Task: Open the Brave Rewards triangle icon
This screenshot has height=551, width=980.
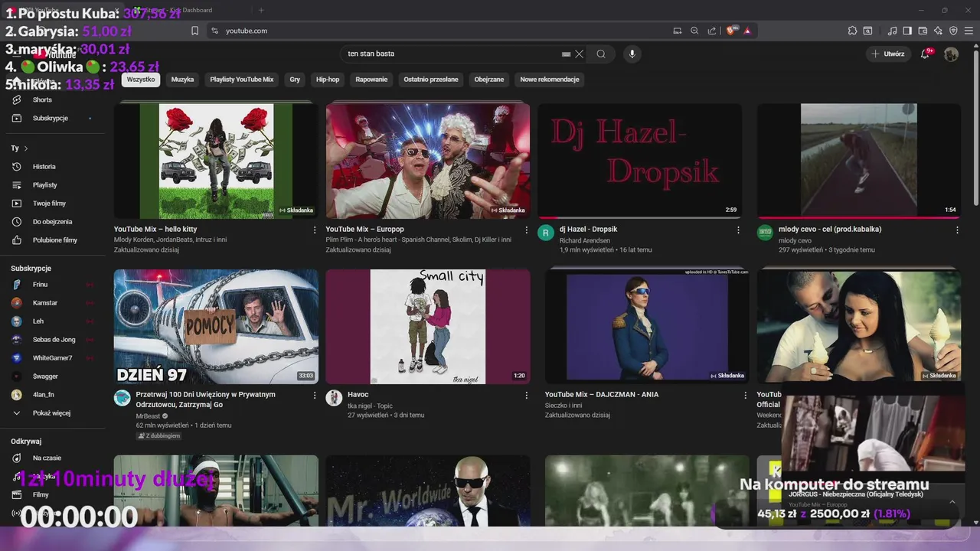Action: 747,31
